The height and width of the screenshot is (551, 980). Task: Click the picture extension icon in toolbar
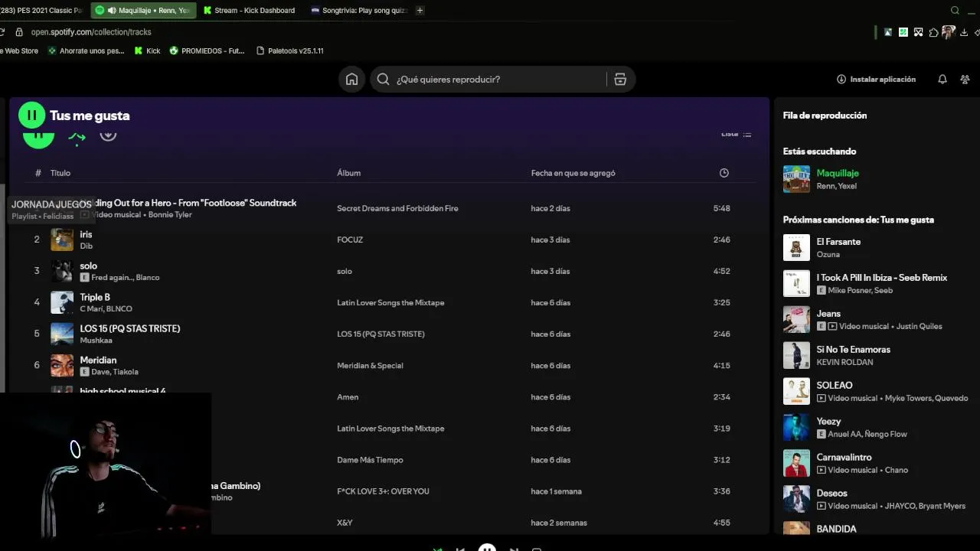pyautogui.click(x=888, y=32)
